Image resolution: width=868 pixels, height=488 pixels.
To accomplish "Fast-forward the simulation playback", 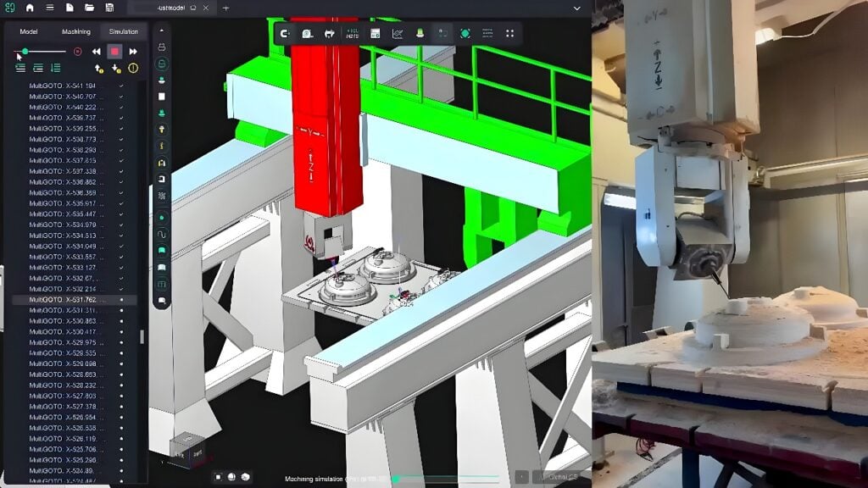I will pos(134,52).
